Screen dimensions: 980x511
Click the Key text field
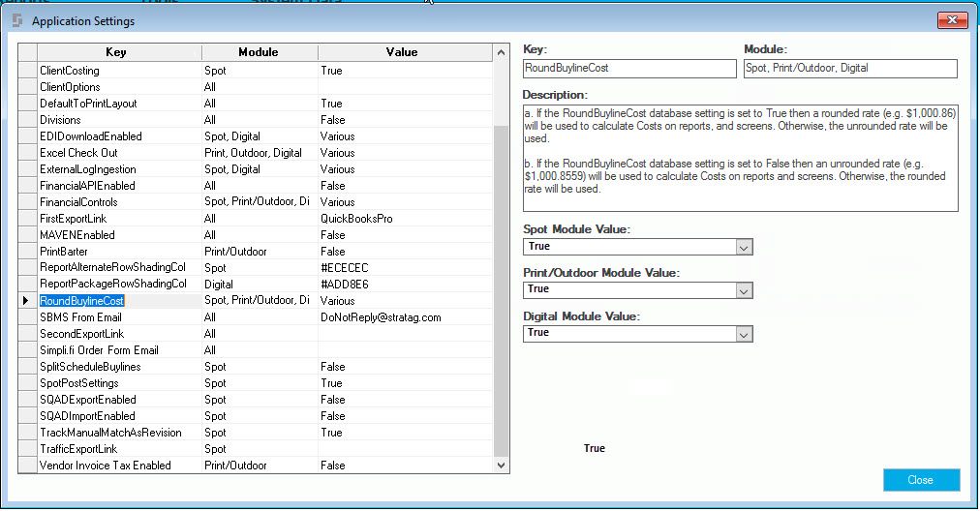tap(629, 68)
